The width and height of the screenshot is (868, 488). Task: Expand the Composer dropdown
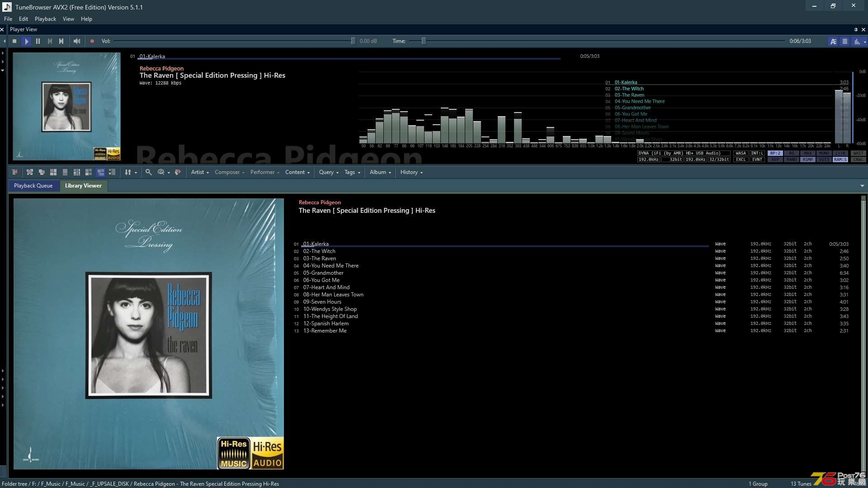click(x=230, y=172)
